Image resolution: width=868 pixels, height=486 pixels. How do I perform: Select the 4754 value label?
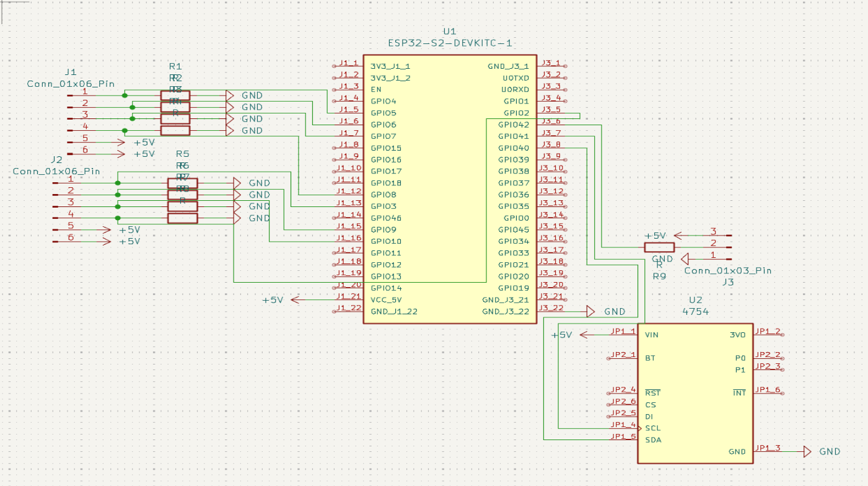point(695,312)
